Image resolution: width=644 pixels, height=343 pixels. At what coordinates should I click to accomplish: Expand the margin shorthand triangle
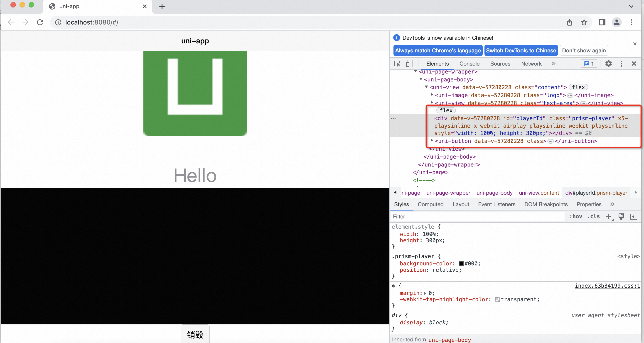coord(425,293)
